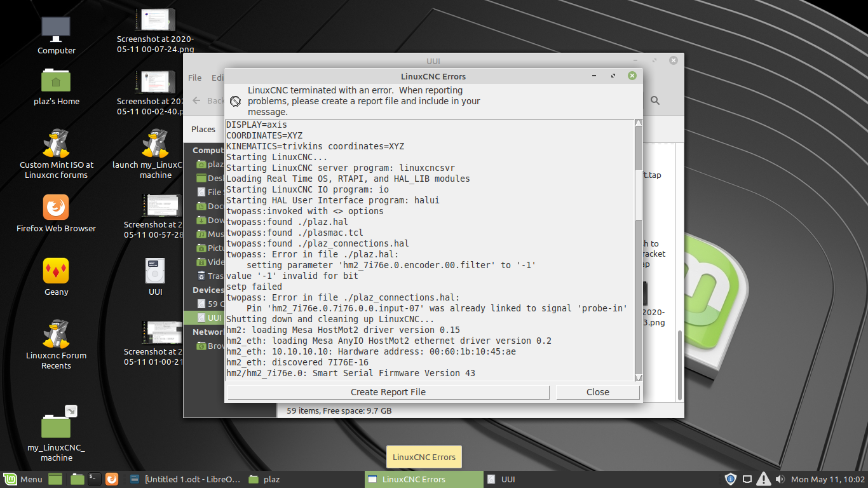Click the 'Shutting down and cleaning up LinuxCNC...' line
Viewport: 868px width, 488px height.
(x=330, y=319)
